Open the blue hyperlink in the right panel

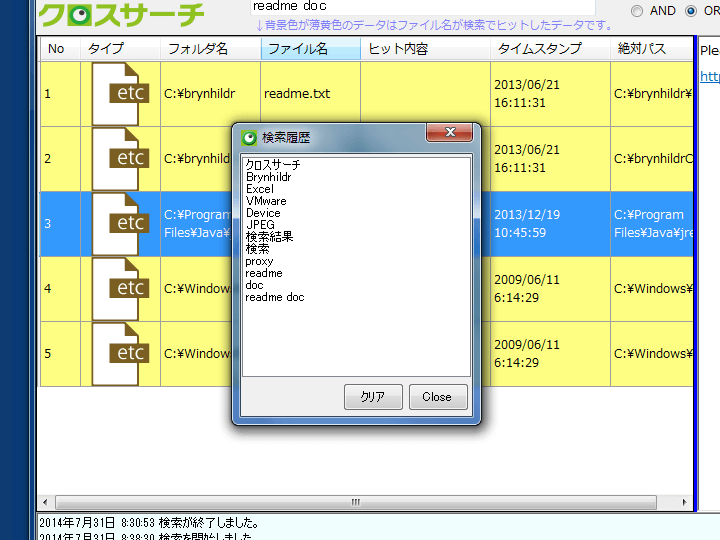709,77
